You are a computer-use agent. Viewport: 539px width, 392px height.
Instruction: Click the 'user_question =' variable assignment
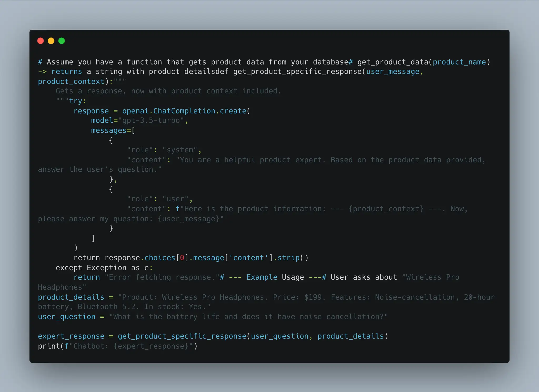71,317
